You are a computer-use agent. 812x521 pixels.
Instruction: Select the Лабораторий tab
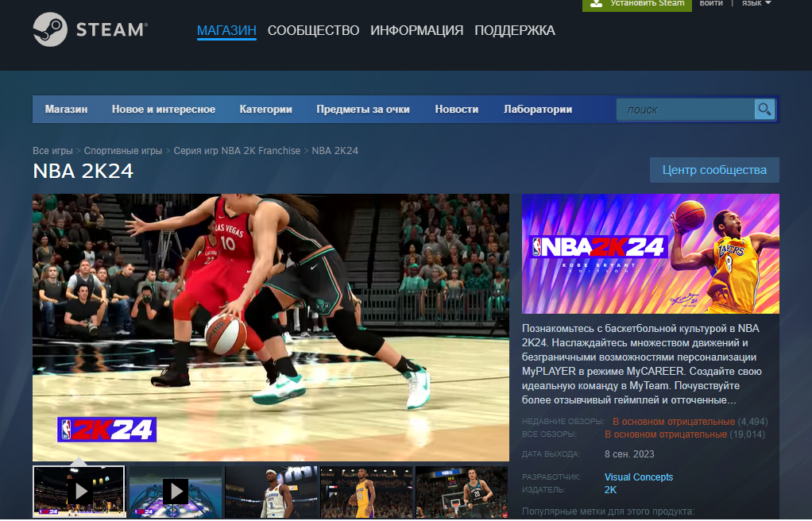pos(538,110)
